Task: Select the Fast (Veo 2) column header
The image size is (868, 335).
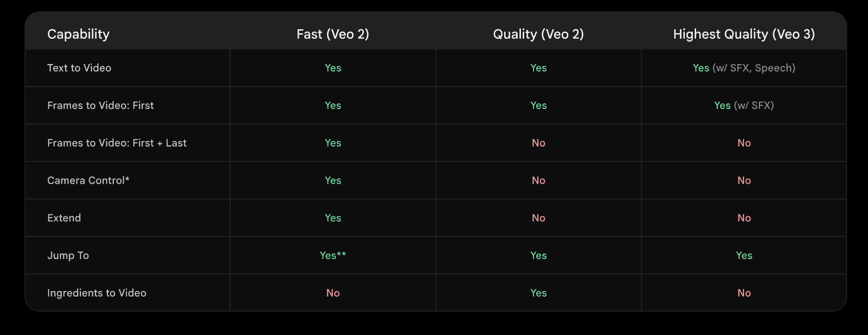Action: click(x=333, y=34)
